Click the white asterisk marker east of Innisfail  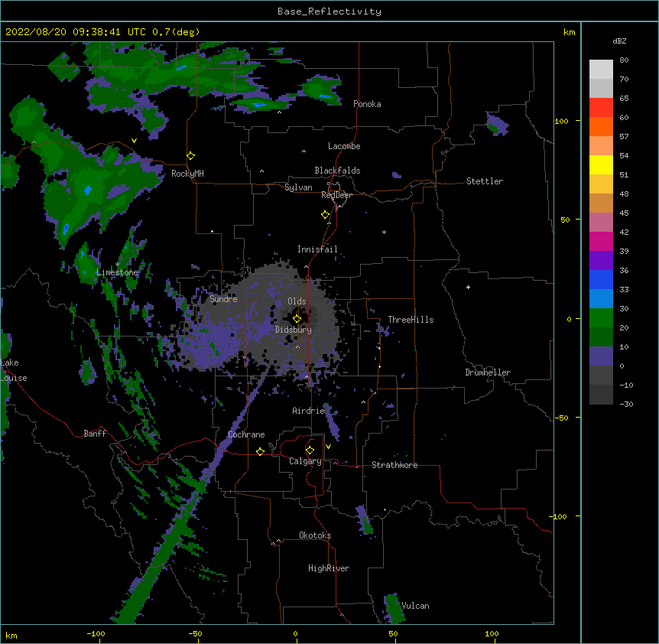pyautogui.click(x=384, y=232)
